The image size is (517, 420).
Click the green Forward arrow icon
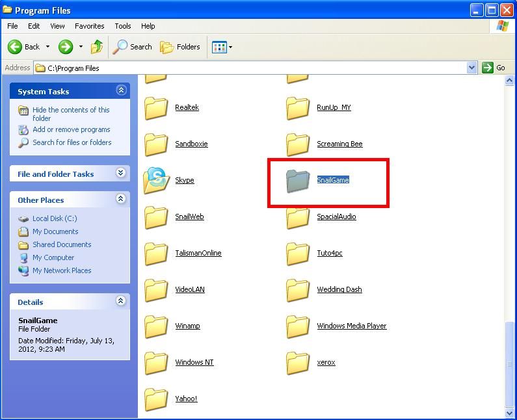point(66,47)
